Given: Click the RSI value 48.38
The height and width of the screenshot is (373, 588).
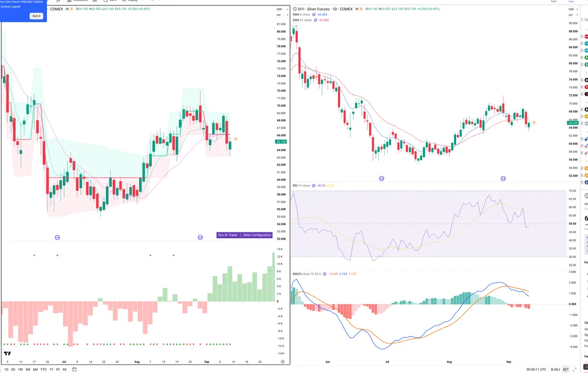Looking at the screenshot, I should point(321,186).
